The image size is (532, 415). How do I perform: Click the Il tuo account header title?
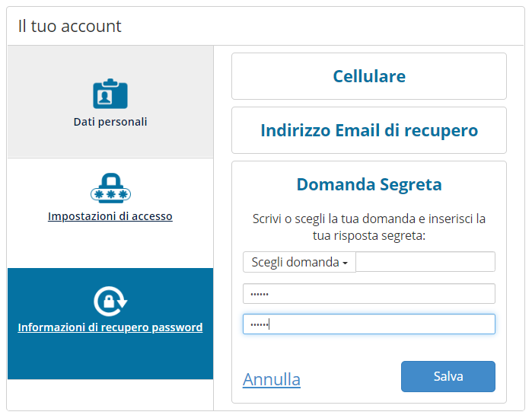(69, 26)
